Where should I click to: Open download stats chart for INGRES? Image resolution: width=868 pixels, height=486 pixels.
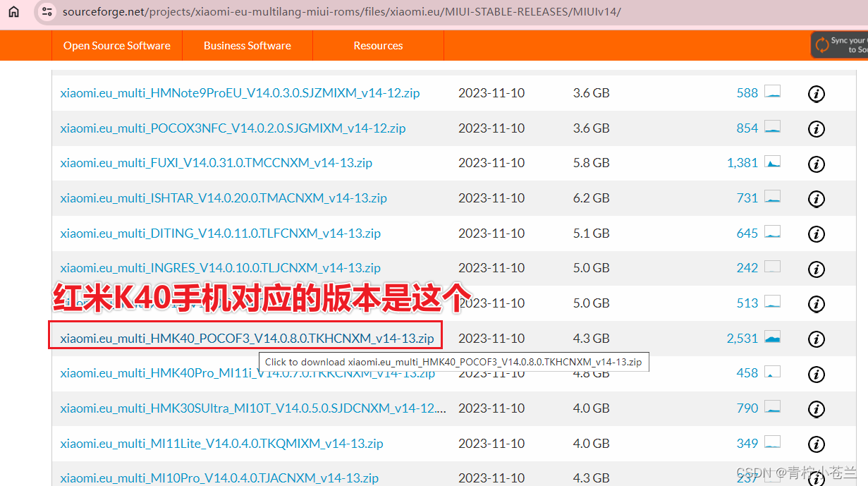point(773,267)
